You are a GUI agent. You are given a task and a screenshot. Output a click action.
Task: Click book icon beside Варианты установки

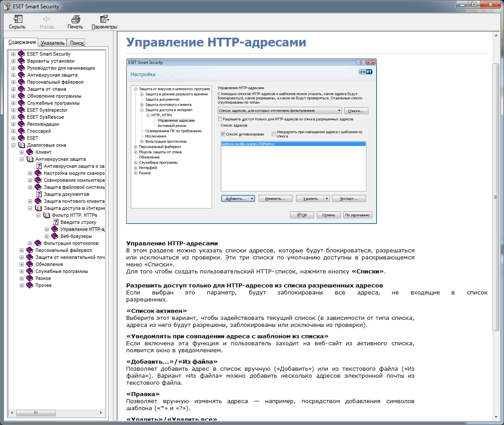click(21, 61)
